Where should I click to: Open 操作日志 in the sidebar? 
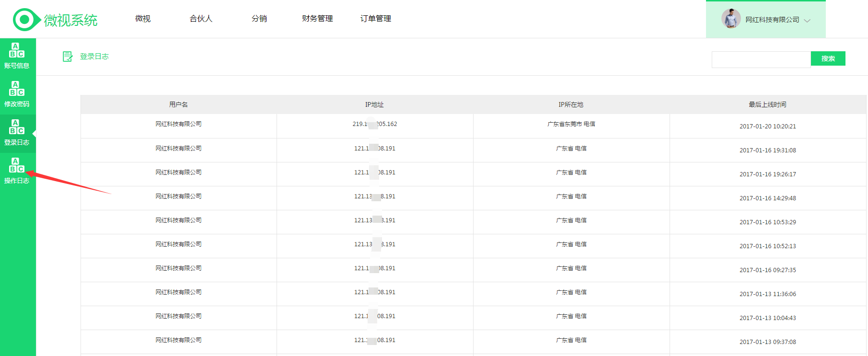click(x=17, y=171)
